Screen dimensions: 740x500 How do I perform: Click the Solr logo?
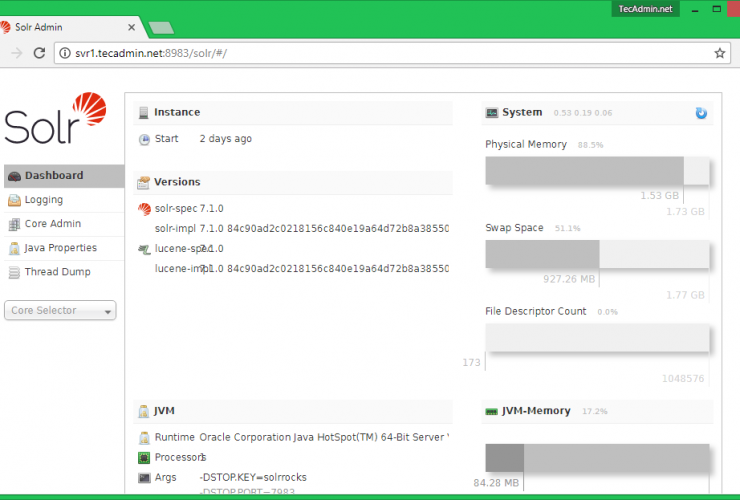[55, 118]
